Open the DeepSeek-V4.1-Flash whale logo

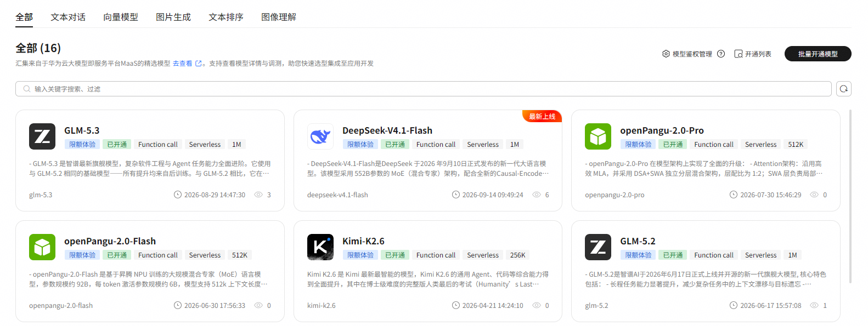pos(320,136)
